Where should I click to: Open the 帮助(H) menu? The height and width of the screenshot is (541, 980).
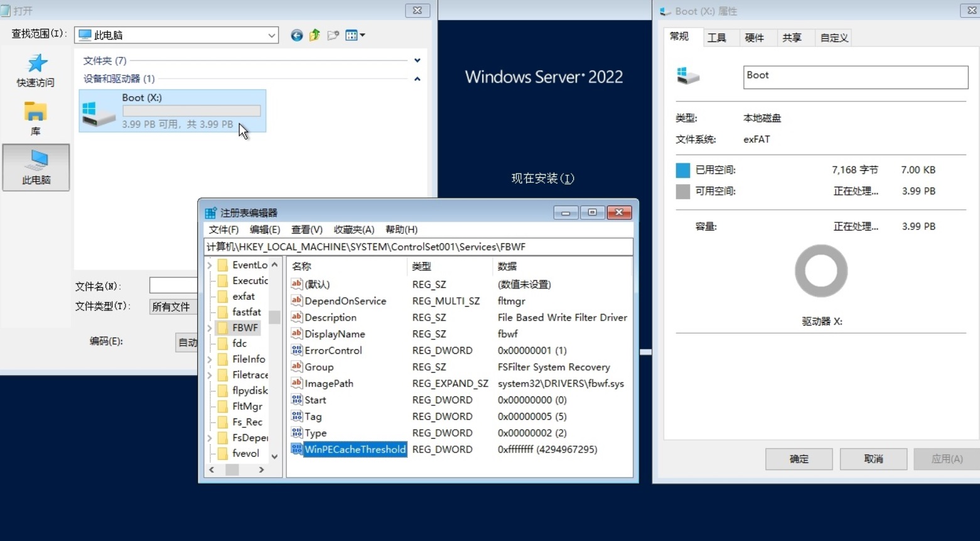pos(402,229)
